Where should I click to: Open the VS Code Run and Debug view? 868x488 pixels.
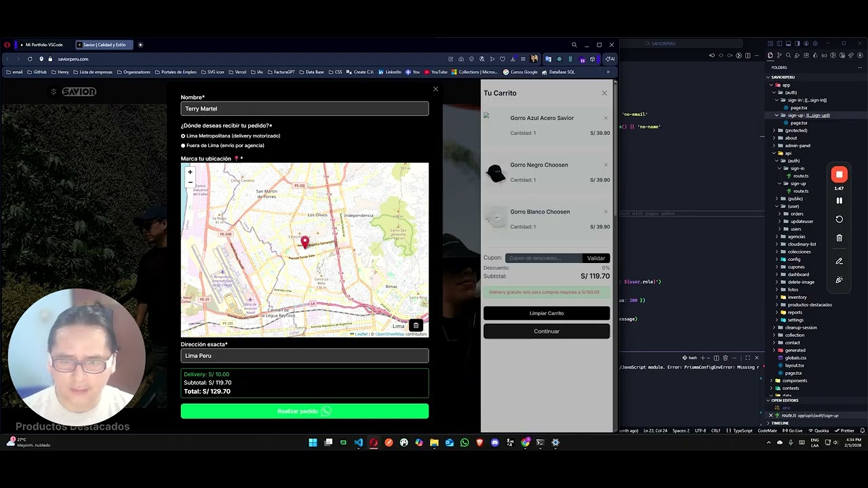(x=797, y=55)
